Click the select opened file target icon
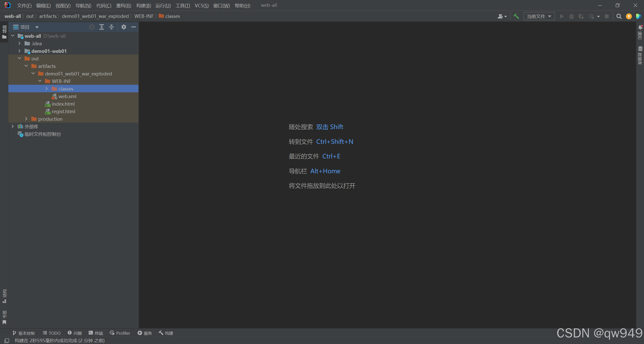The width and height of the screenshot is (644, 344). tap(92, 27)
